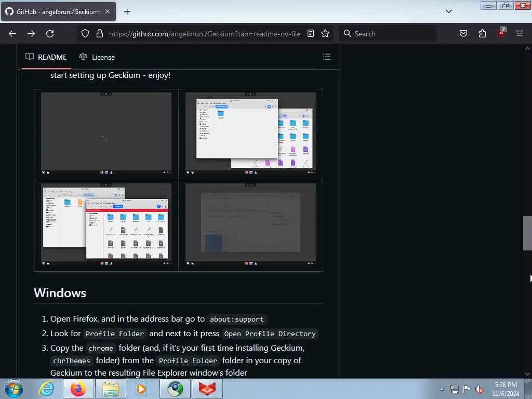Switch to the License tab

(x=97, y=57)
